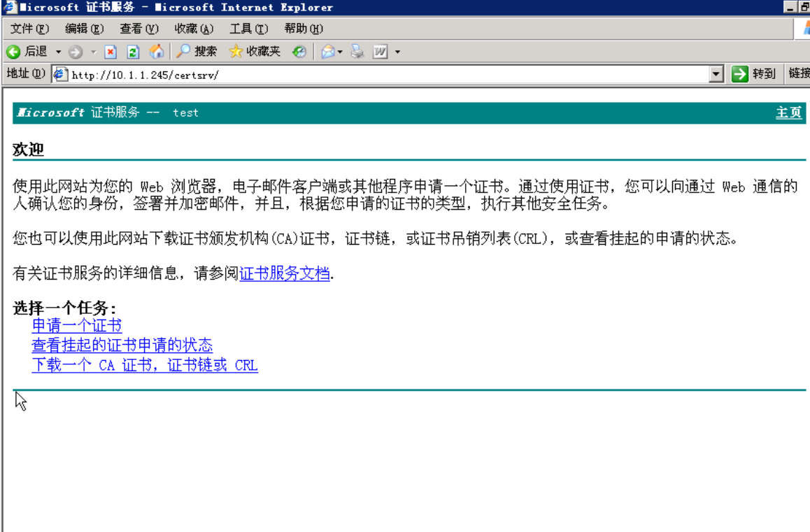
Task: Open the 查看(V) menu
Action: (139, 29)
